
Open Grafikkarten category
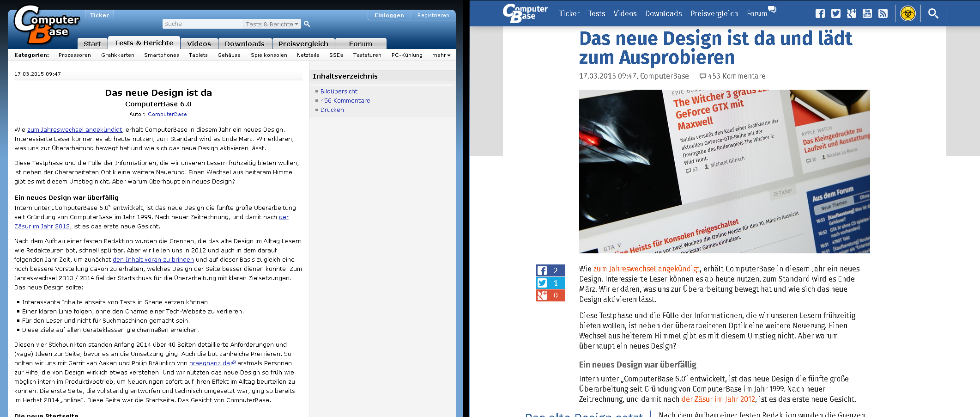[118, 55]
